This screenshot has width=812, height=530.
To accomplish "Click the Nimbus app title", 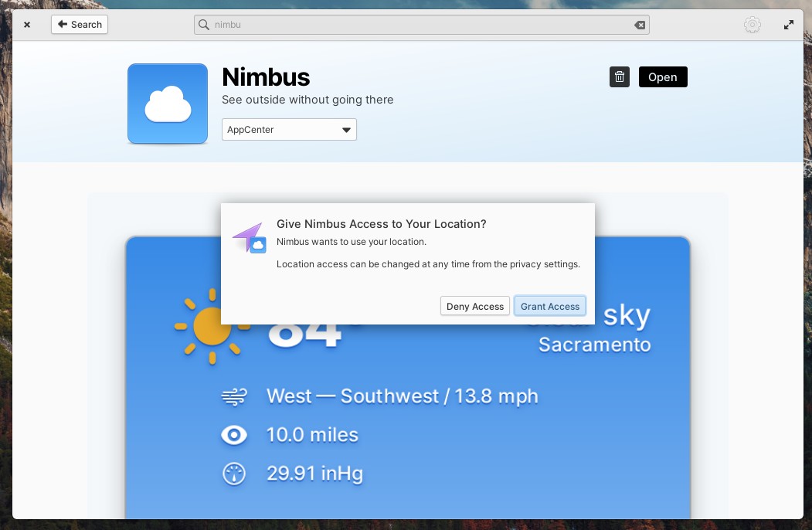I will coord(266,77).
